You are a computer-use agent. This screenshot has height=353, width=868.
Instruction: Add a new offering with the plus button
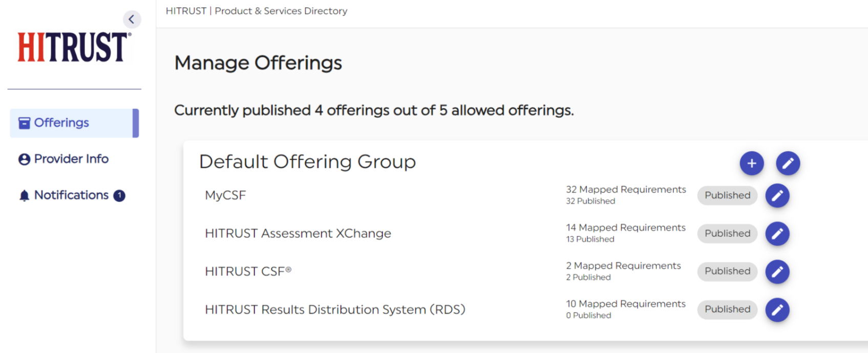752,163
